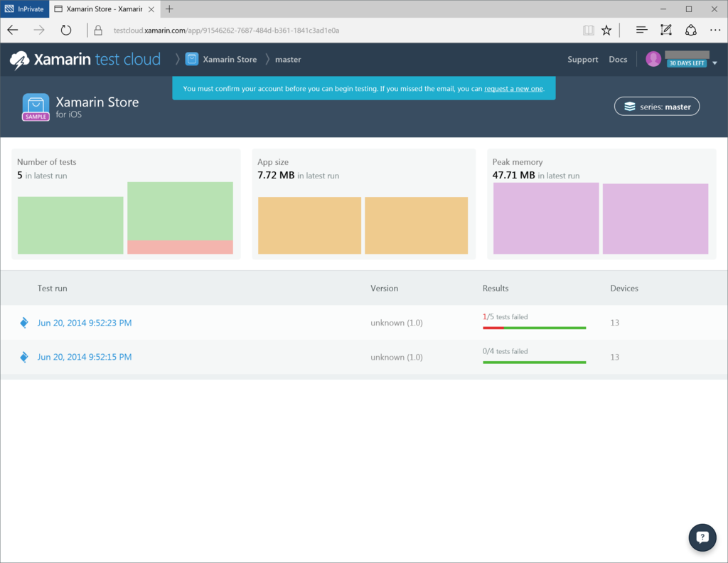Click icon beside 9:52:15 PM test run
Image resolution: width=728 pixels, height=563 pixels.
tap(24, 357)
